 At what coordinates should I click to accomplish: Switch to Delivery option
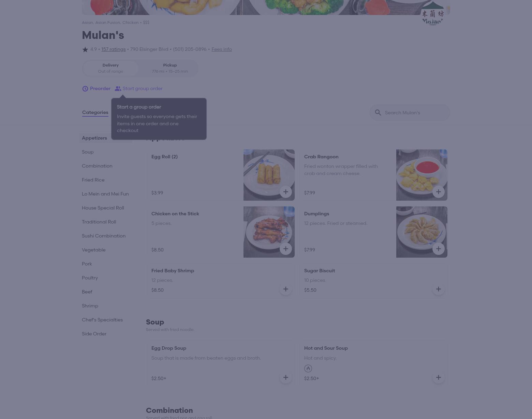tap(110, 68)
